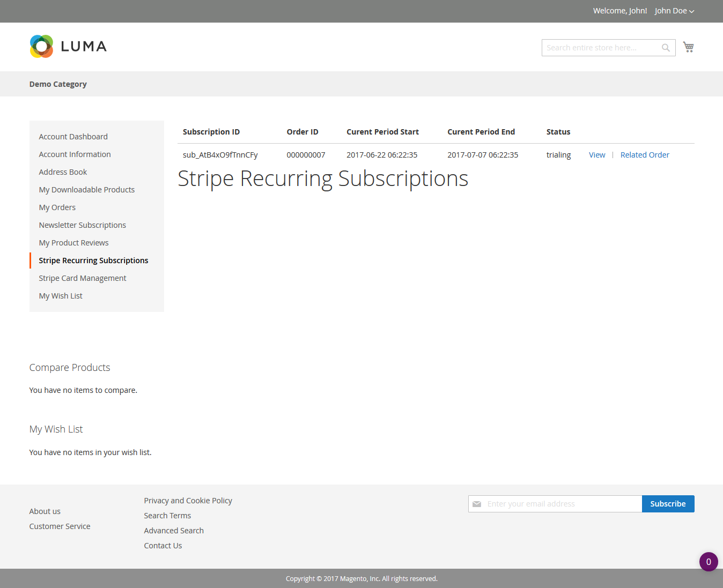Go to Advanced Search
The width and height of the screenshot is (723, 588).
174,531
